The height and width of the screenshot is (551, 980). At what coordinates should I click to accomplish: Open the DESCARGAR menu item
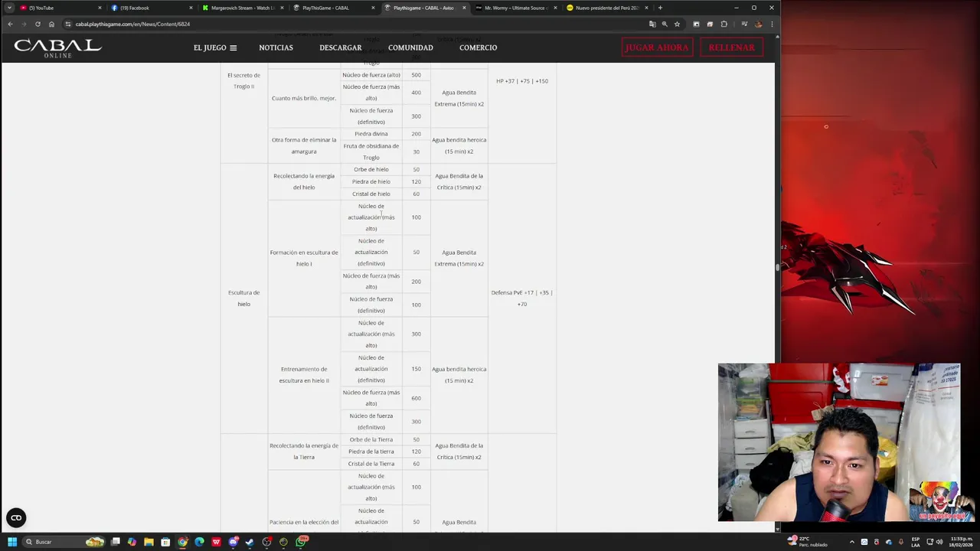tap(341, 47)
